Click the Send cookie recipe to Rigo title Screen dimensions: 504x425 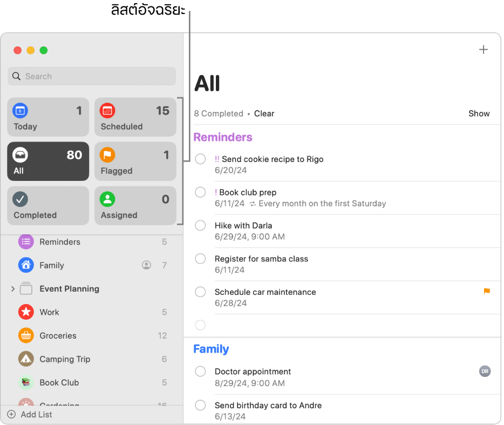pyautogui.click(x=273, y=159)
